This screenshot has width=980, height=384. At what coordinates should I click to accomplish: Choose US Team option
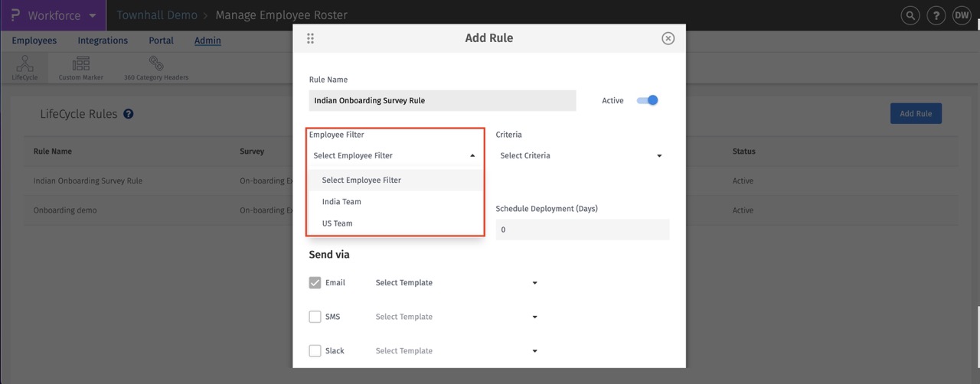pos(338,223)
